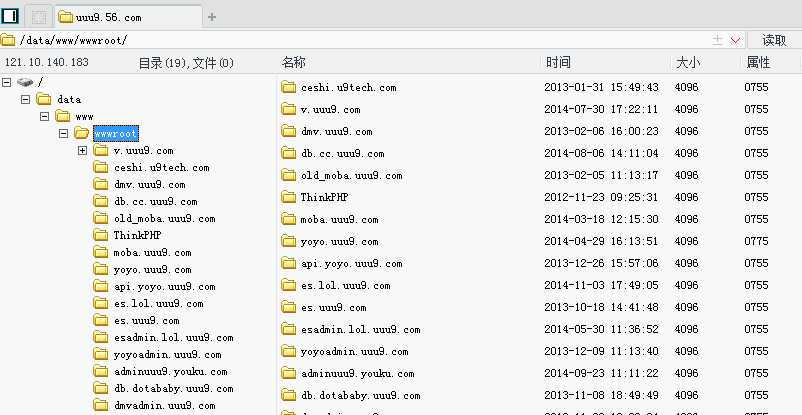Click folder icon of api.yoyo.uuu9.com in list
Screen dimensions: 802x415
click(288, 263)
